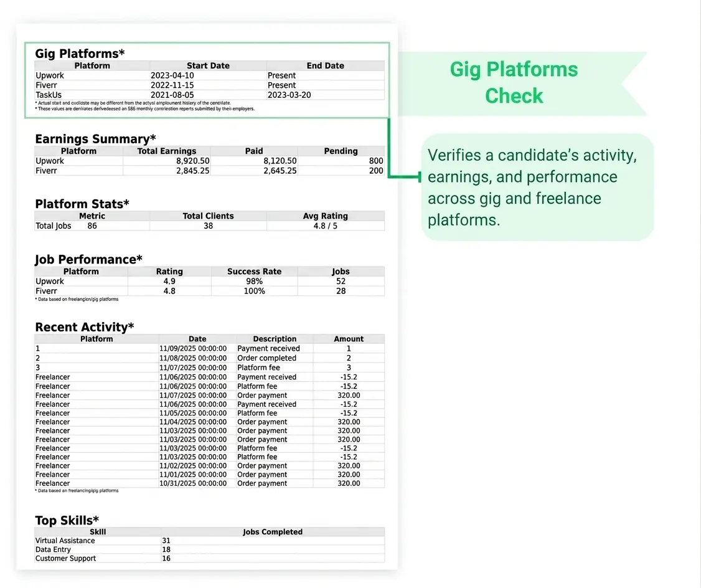Select the 'Paid' column header

pos(253,151)
